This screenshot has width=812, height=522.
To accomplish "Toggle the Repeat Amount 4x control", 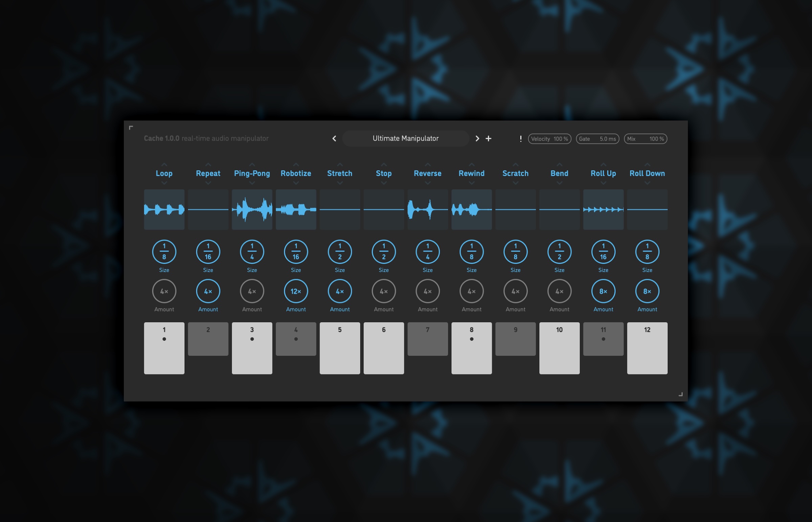I will [208, 291].
